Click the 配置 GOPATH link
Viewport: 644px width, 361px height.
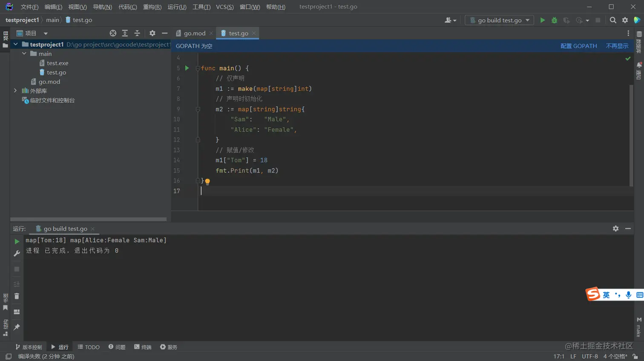pyautogui.click(x=578, y=46)
